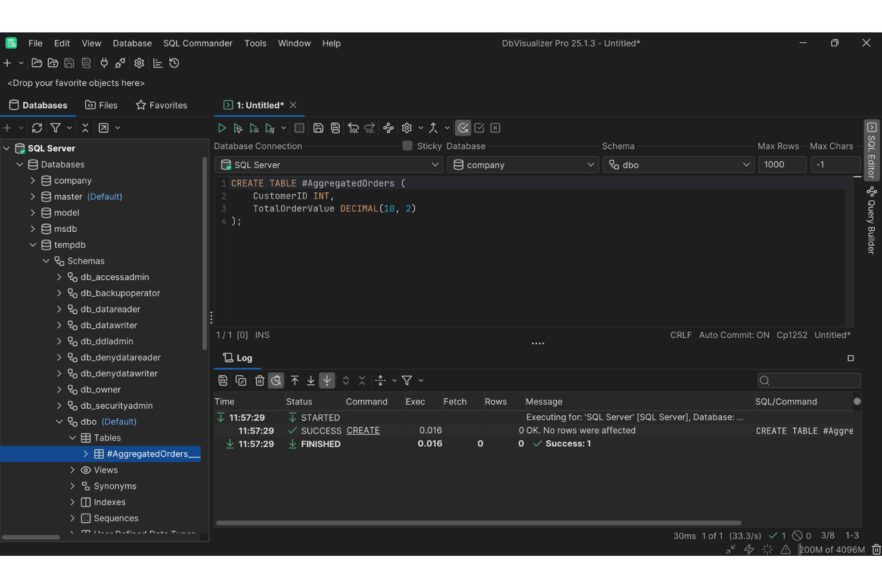Screen dimensions: 882x588
Task: Open the SQL Commander menu
Action: pos(197,43)
